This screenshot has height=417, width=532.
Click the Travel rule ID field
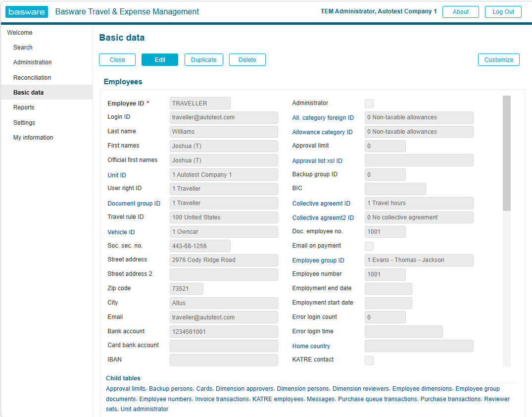point(224,217)
